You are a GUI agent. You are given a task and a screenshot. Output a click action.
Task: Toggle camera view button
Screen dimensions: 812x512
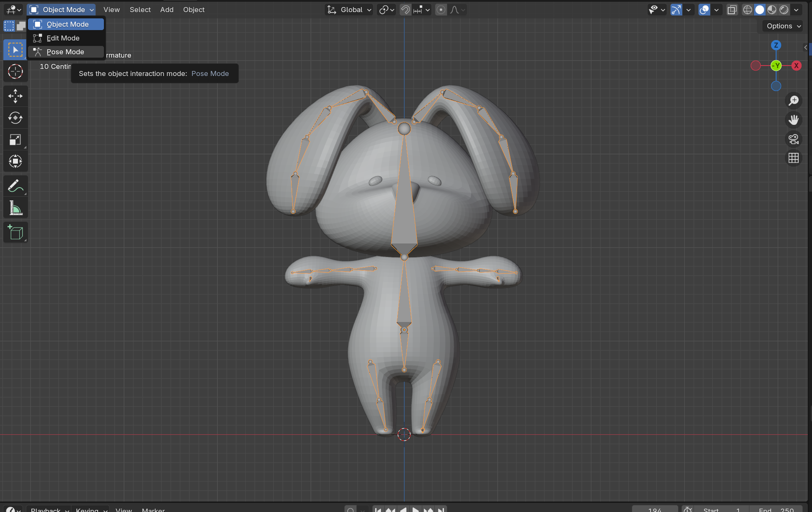click(793, 139)
